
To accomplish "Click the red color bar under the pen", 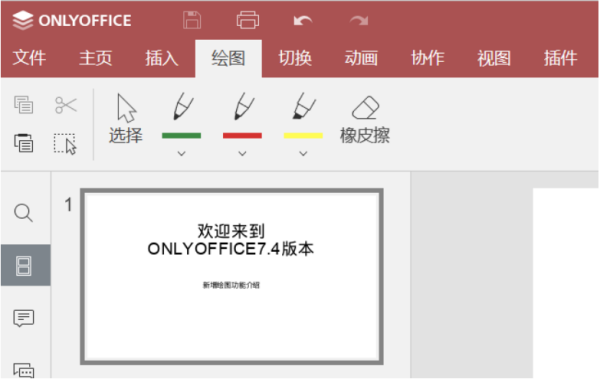I will pos(242,136).
